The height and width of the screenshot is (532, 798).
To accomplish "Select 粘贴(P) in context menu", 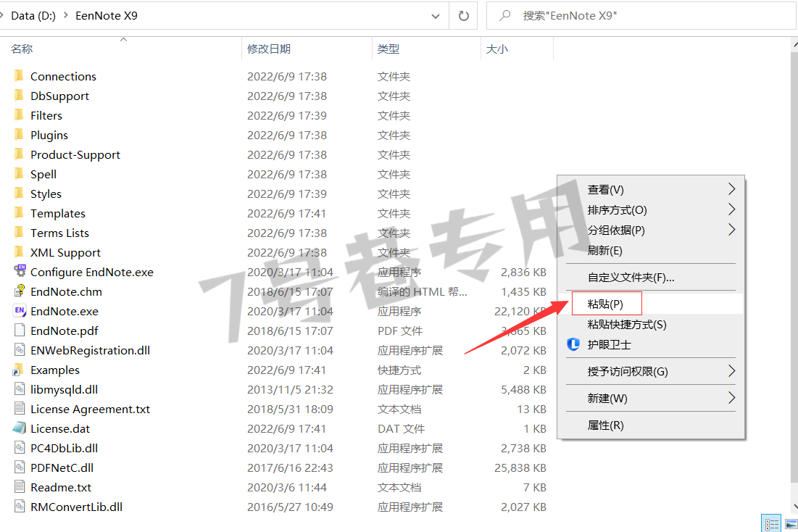I will pyautogui.click(x=605, y=304).
